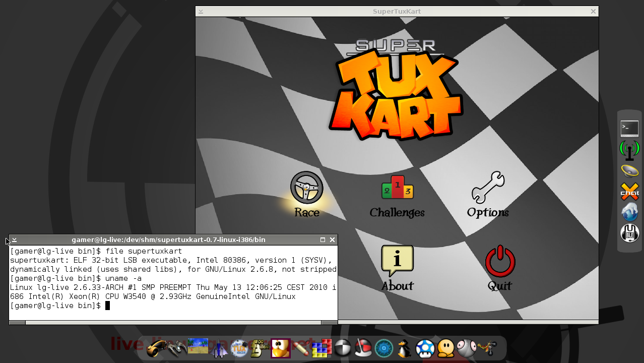Click the terminal horizontal scrollbar
644x363 pixels.
click(x=173, y=323)
